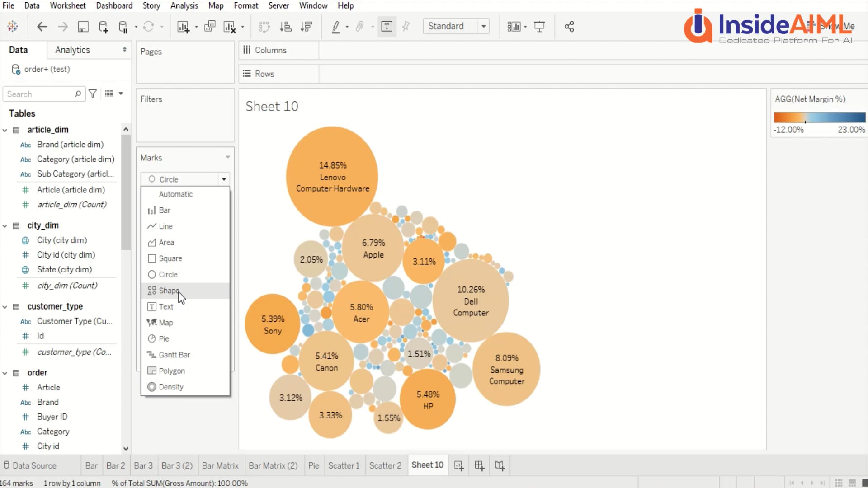
Task: Enter presentation mode
Action: [540, 26]
